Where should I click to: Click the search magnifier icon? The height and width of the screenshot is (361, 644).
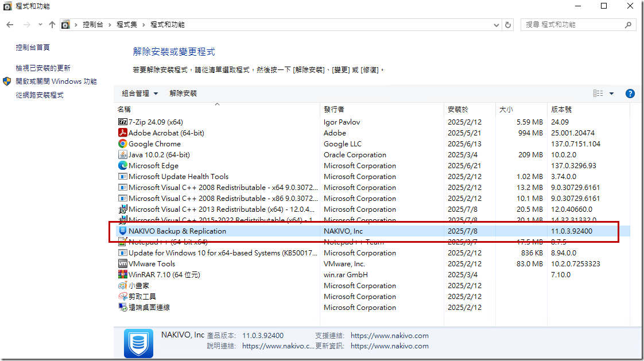click(628, 25)
